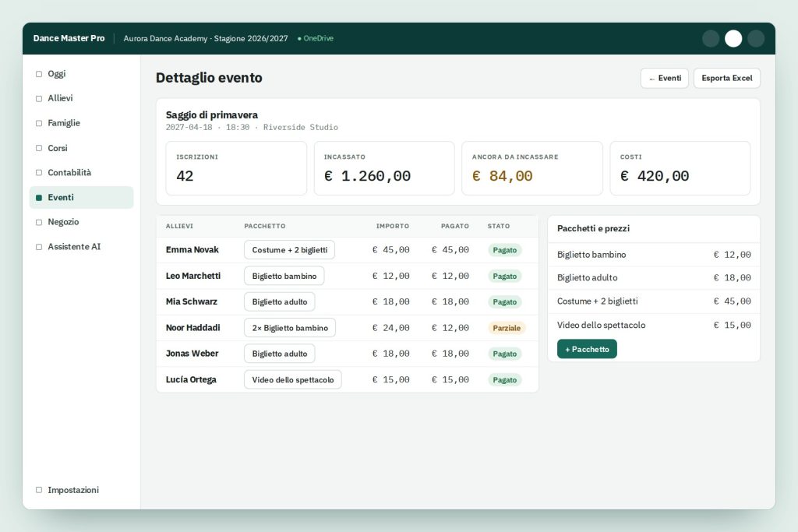The image size is (798, 532).
Task: Switch to the Corsi section
Action: tap(81, 148)
